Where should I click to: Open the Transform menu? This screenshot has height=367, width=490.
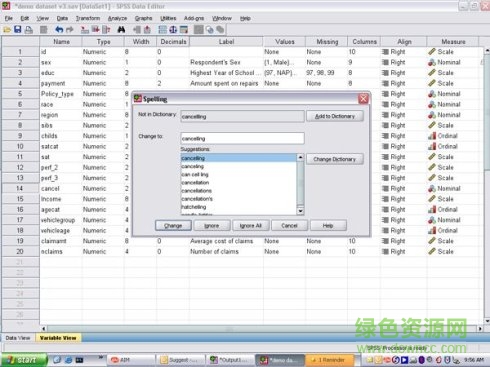[x=88, y=18]
